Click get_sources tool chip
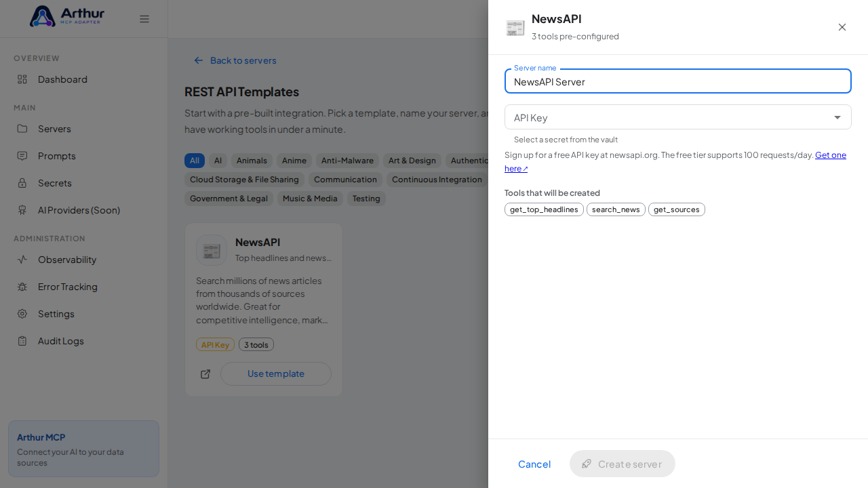 (677, 209)
